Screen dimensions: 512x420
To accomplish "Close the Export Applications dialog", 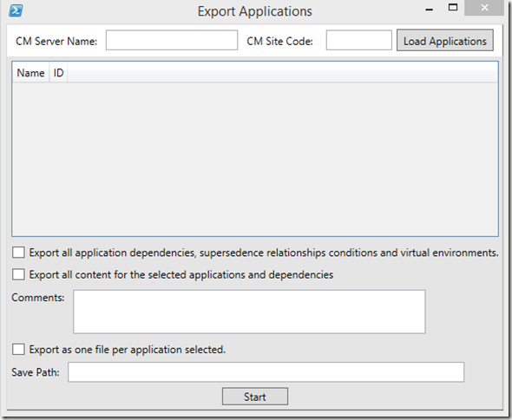I will tap(484, 8).
